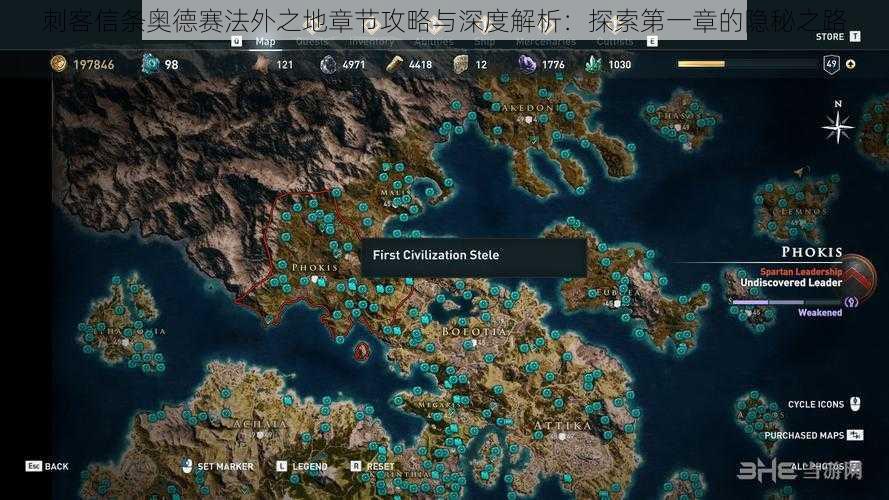Open the Inventory tab

371,41
